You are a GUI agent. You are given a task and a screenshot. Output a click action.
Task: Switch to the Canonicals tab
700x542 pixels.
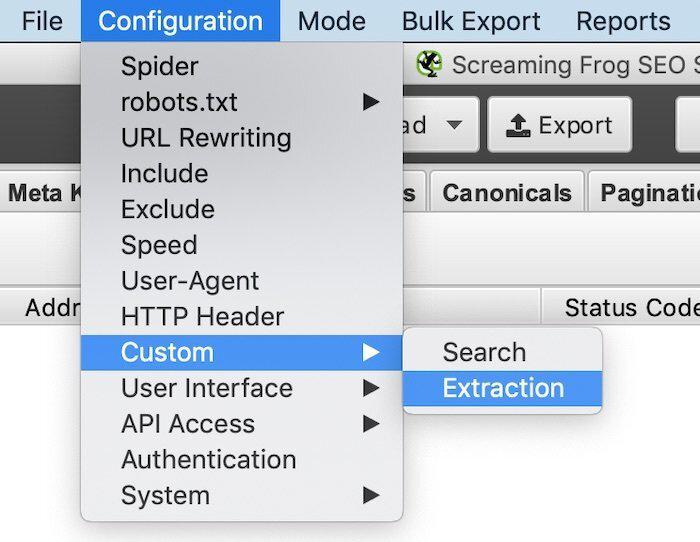point(507,193)
